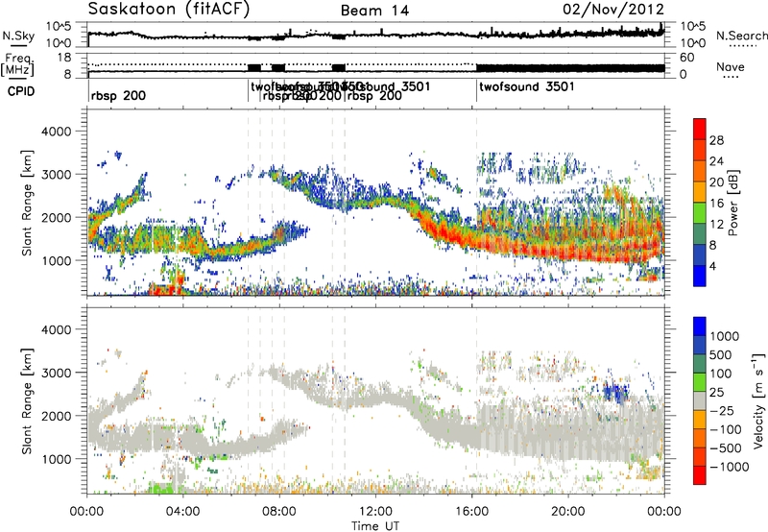The width and height of the screenshot is (768, 532).
Task: Click "4000" on the velocity panel range axis
Action: 56,329
